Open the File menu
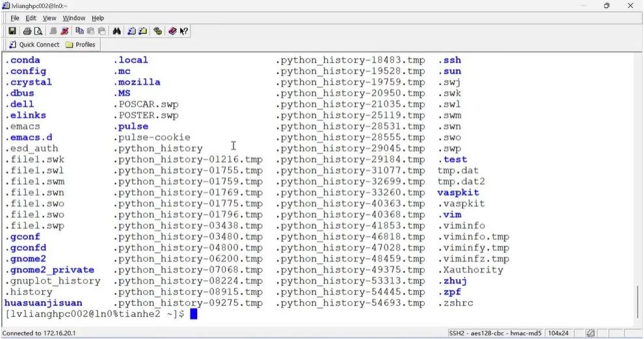The height and width of the screenshot is (339, 644). click(x=15, y=18)
